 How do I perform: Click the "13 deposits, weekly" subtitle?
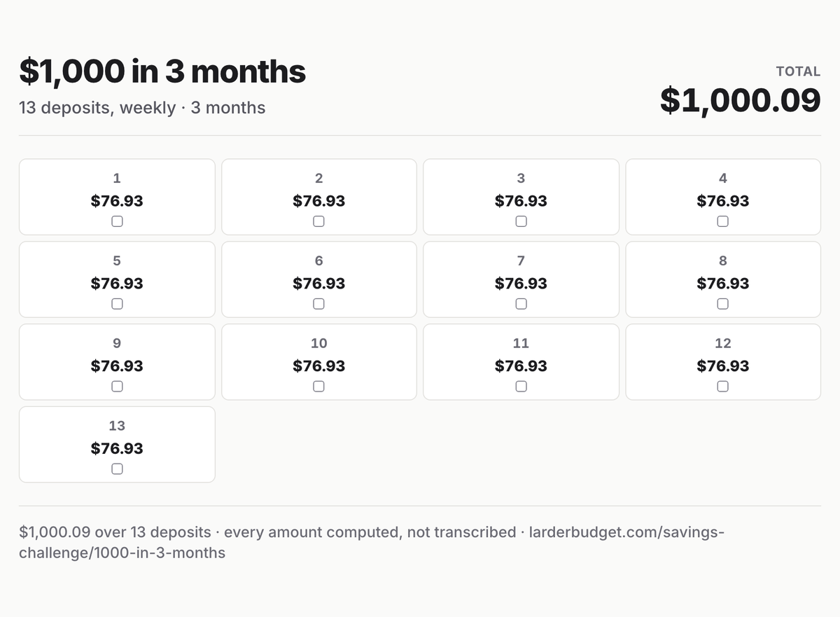coord(97,108)
